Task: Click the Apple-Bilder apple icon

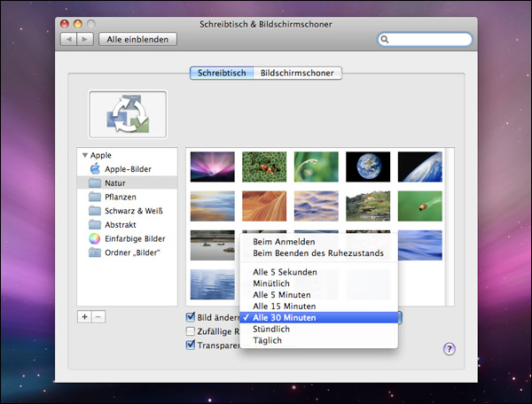Action: 95,167
